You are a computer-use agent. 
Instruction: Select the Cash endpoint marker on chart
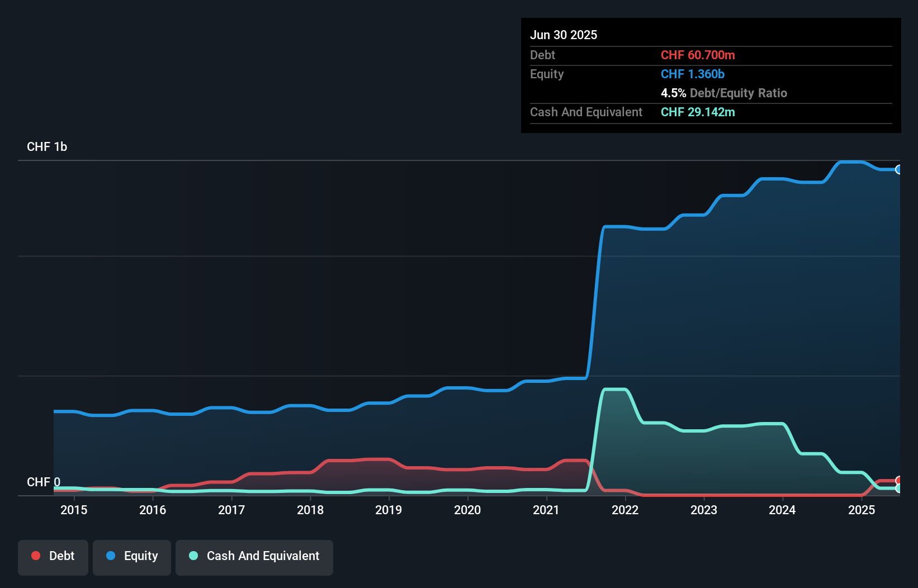898,489
